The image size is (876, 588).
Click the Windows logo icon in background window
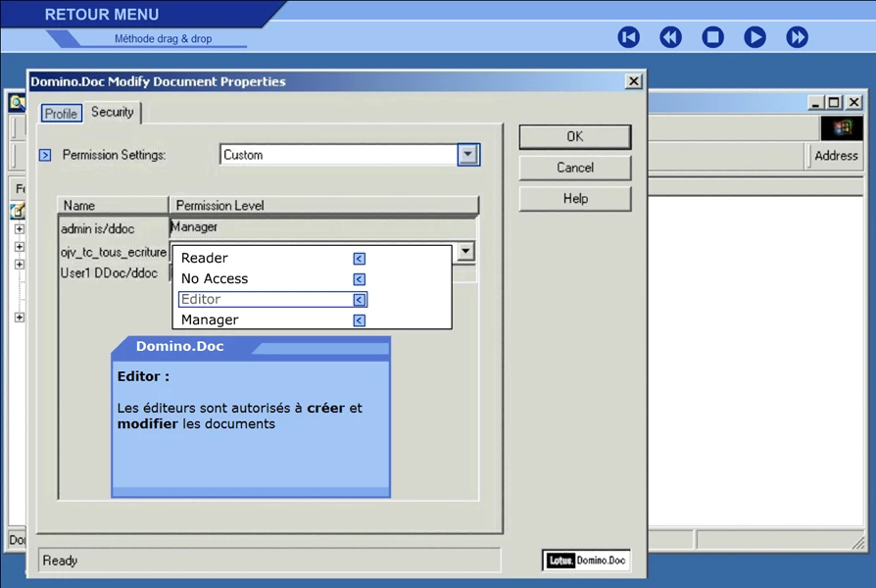pos(842,128)
